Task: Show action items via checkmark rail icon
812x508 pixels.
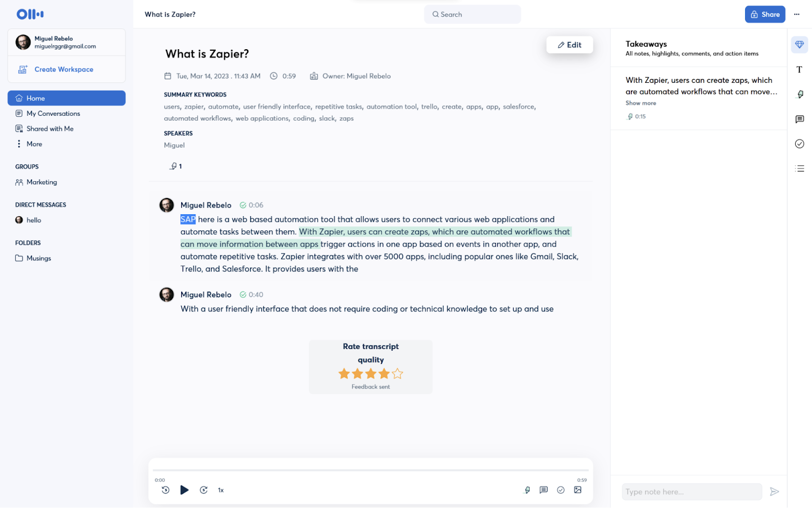Action: point(799,144)
